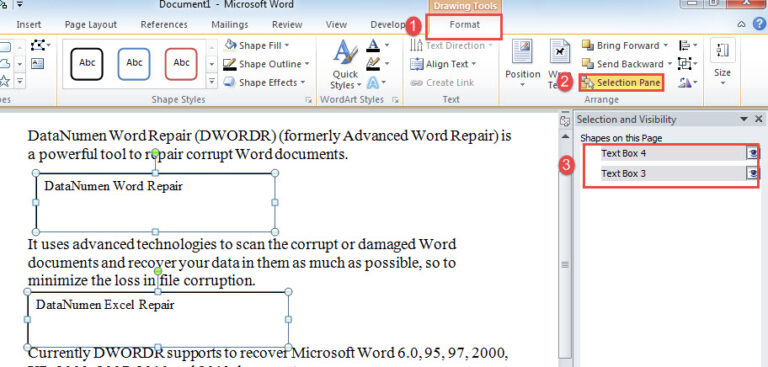Click the Text Effects glowing A icon
The height and width of the screenshot is (367, 768).
coord(373,82)
